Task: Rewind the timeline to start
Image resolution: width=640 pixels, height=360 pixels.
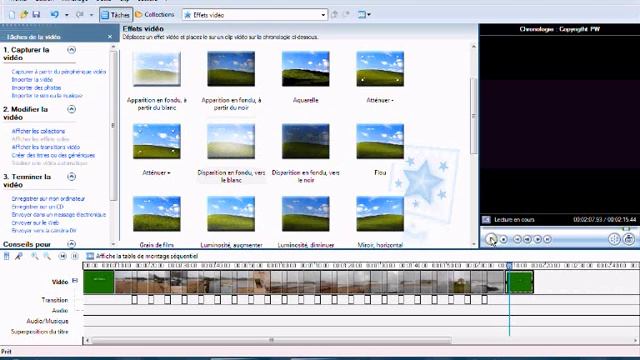Action: click(x=62, y=256)
